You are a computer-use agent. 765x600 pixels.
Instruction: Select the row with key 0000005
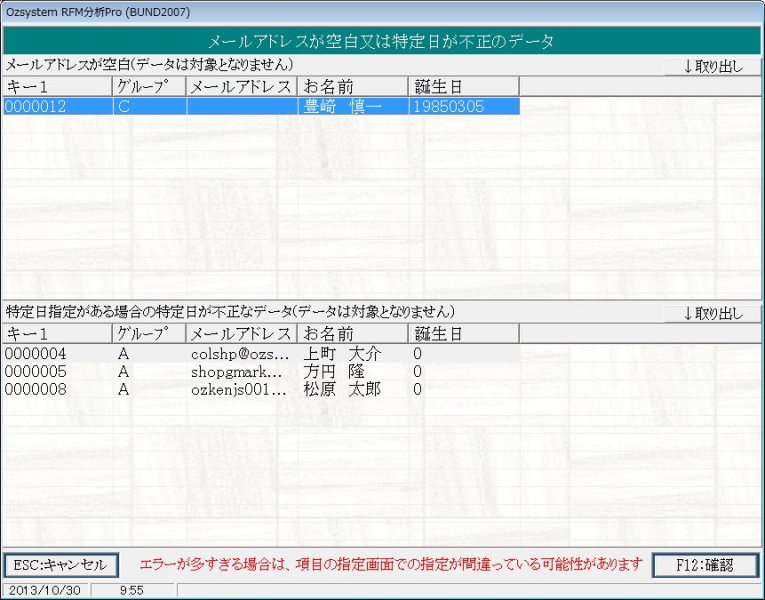click(261, 372)
